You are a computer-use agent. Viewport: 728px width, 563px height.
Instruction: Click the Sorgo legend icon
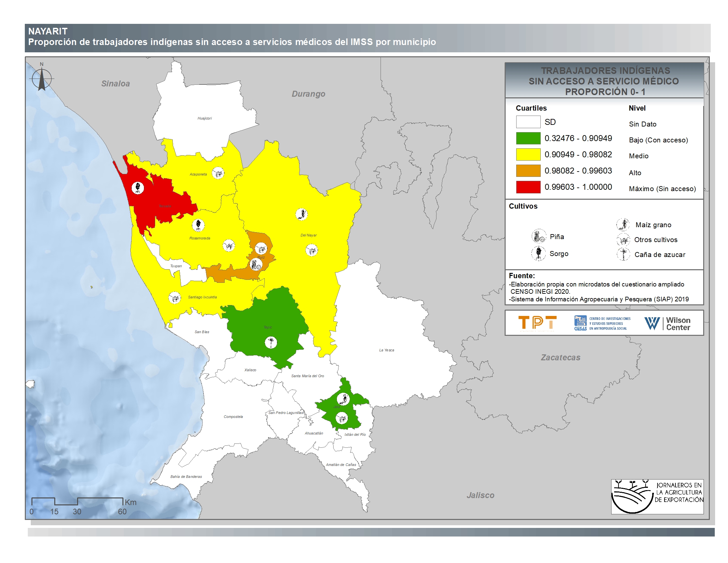[x=538, y=253]
